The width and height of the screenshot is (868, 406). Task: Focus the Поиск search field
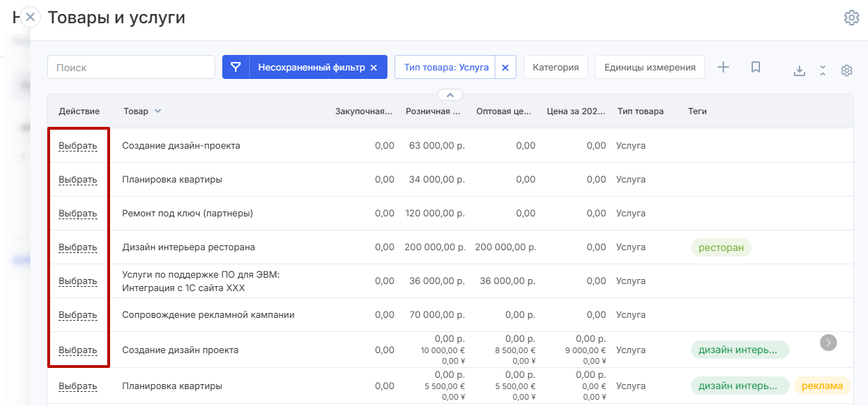[131, 68]
